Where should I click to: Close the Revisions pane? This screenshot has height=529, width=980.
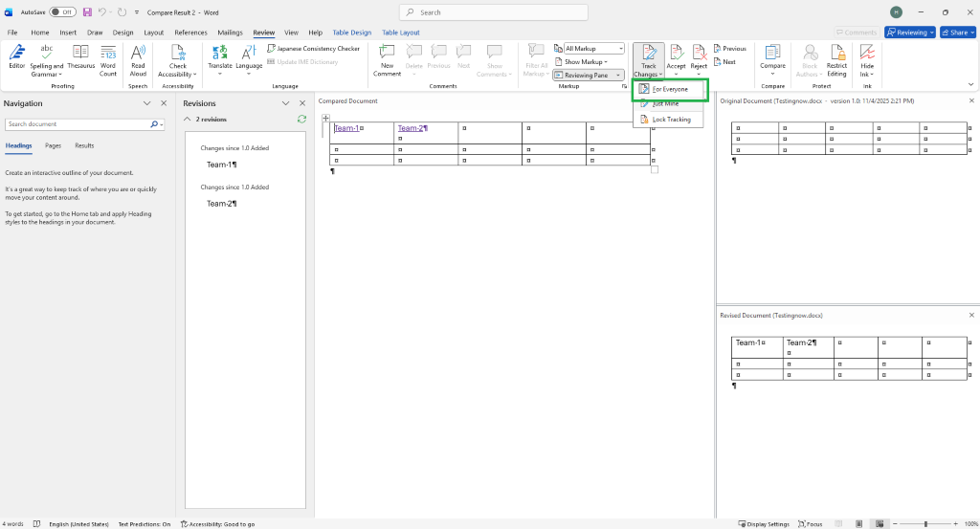point(302,103)
